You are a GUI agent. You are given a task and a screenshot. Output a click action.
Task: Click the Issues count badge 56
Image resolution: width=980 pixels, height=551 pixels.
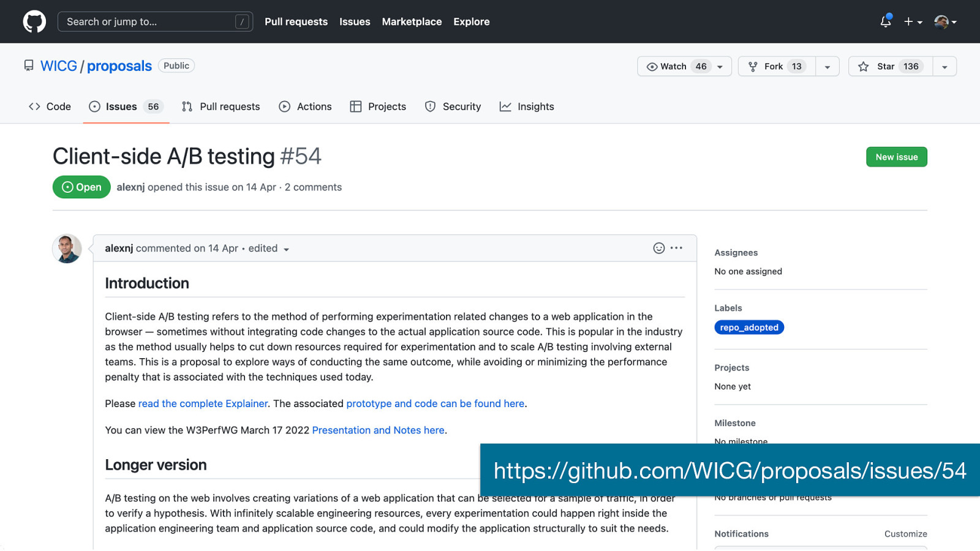pos(153,107)
